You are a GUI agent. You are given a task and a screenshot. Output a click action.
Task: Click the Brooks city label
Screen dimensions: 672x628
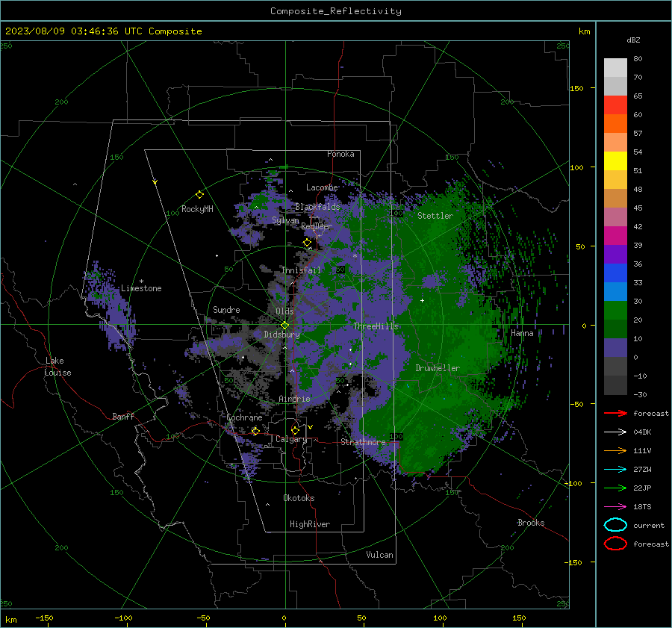tap(531, 523)
